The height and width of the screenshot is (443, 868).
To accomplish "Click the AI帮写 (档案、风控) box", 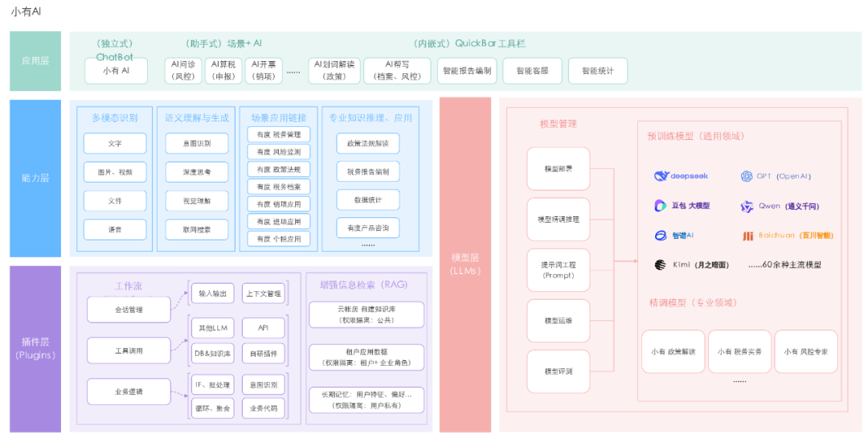I will 397,71.
